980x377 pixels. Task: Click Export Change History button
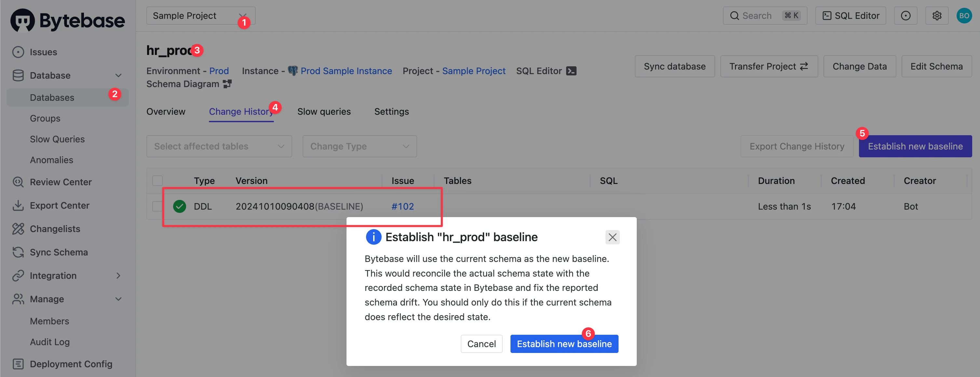tap(796, 146)
